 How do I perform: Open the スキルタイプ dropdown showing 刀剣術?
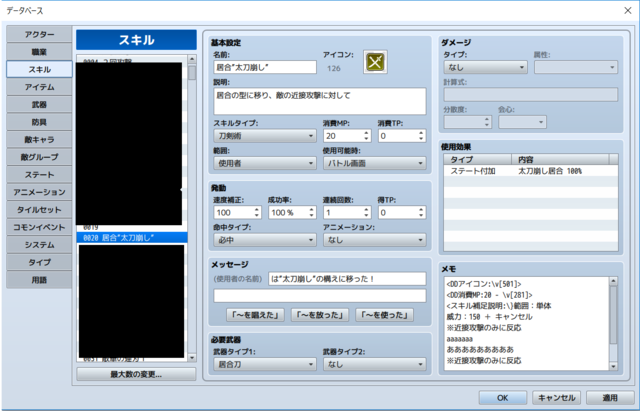pyautogui.click(x=265, y=136)
